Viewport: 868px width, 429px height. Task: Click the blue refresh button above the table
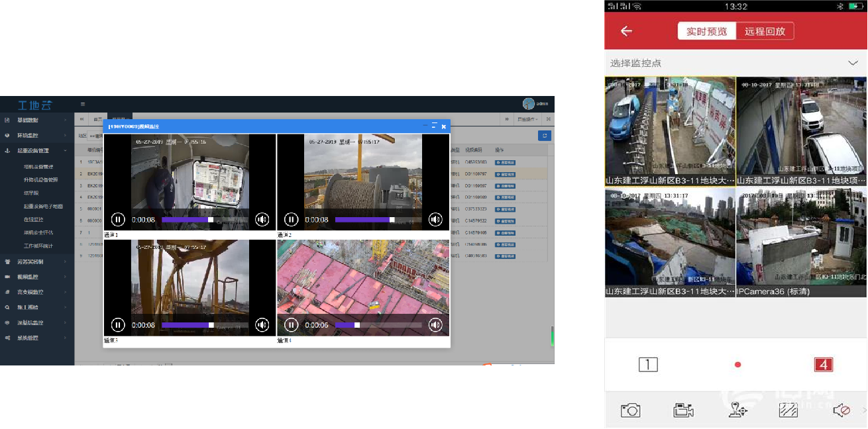(545, 136)
